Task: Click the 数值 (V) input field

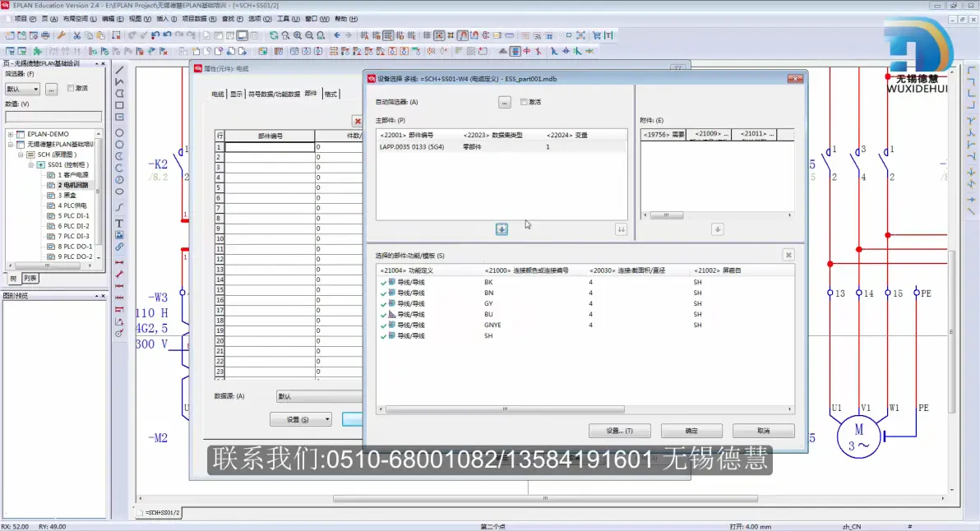Action: tap(53, 117)
